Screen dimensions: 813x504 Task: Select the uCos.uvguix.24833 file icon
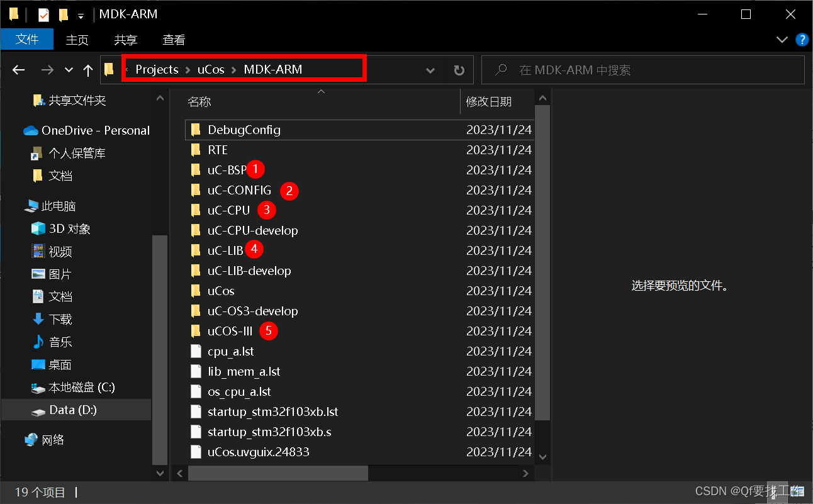click(196, 452)
